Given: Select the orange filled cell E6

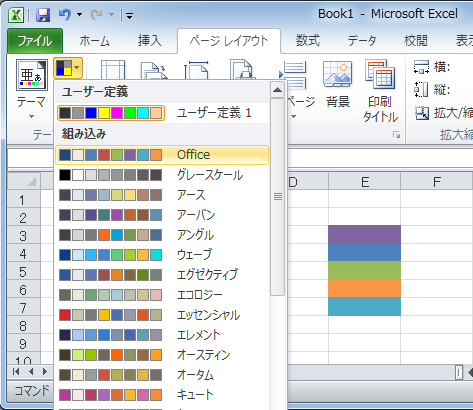Looking at the screenshot, I should coord(365,288).
